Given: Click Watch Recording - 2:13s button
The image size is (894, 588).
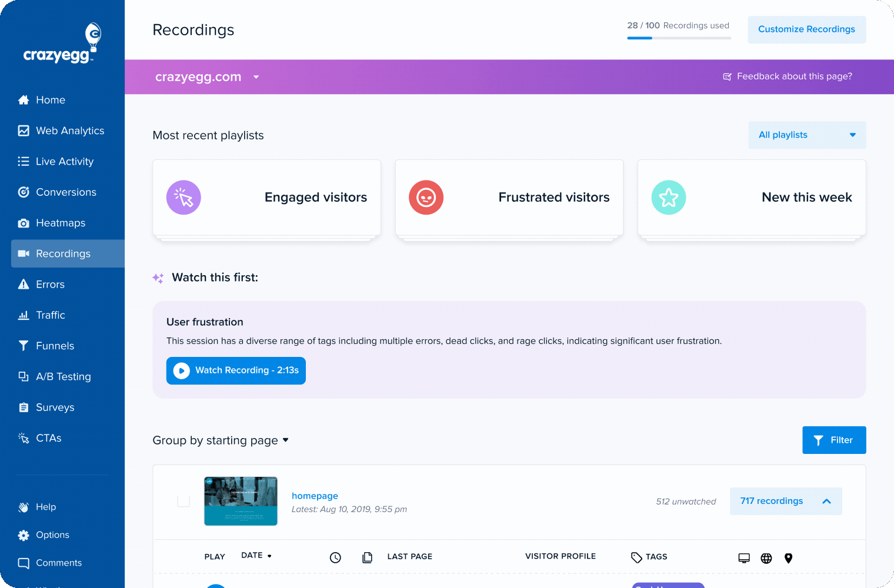Looking at the screenshot, I should click(236, 370).
